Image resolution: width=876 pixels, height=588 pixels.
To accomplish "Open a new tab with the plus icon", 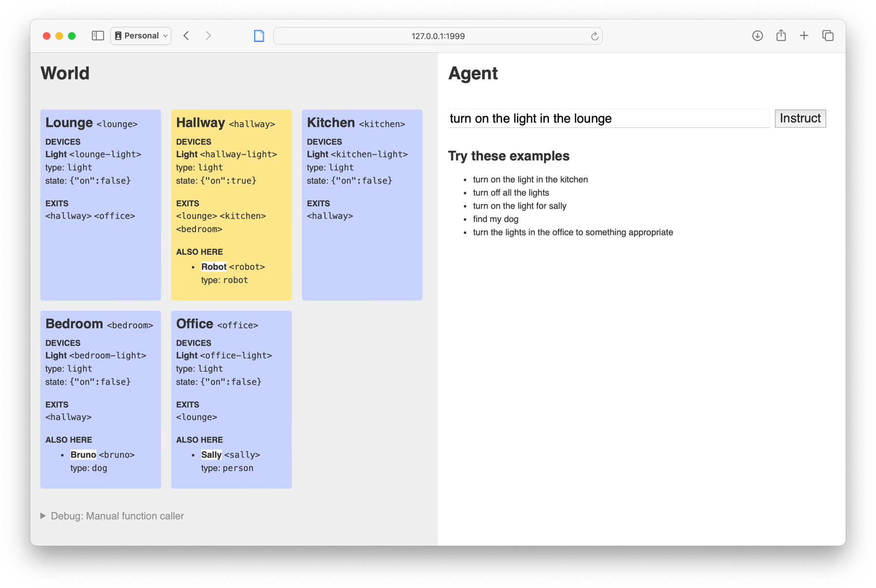I will 804,36.
